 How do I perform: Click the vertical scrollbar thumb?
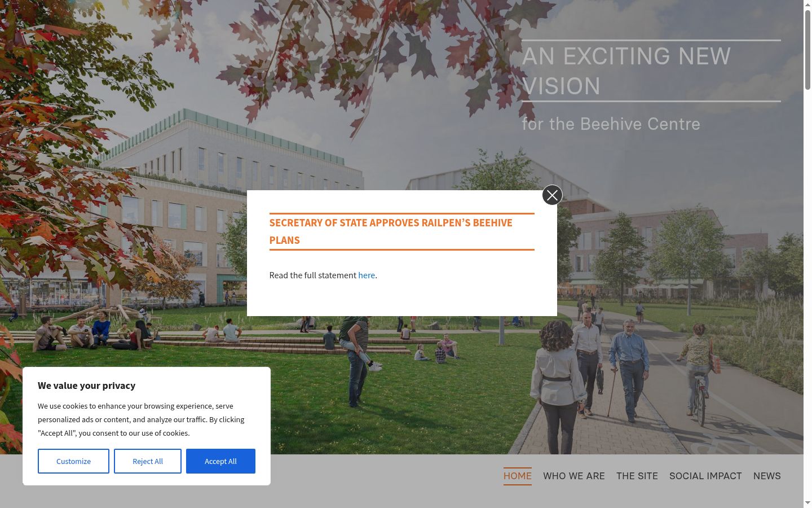pyautogui.click(x=807, y=50)
